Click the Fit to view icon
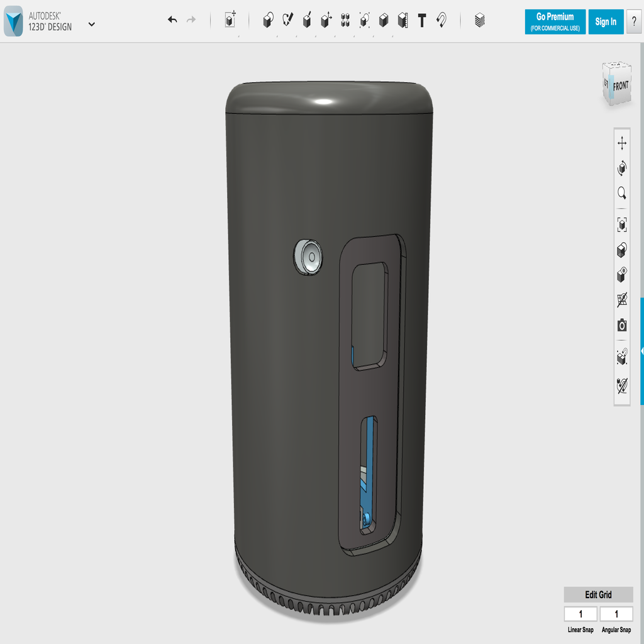Image resolution: width=644 pixels, height=644 pixels. (x=622, y=225)
